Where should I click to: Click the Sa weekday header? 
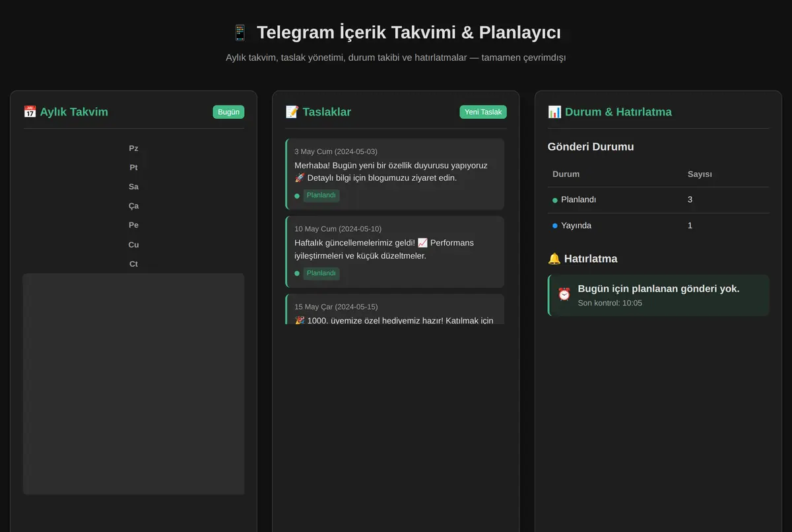pyautogui.click(x=134, y=187)
